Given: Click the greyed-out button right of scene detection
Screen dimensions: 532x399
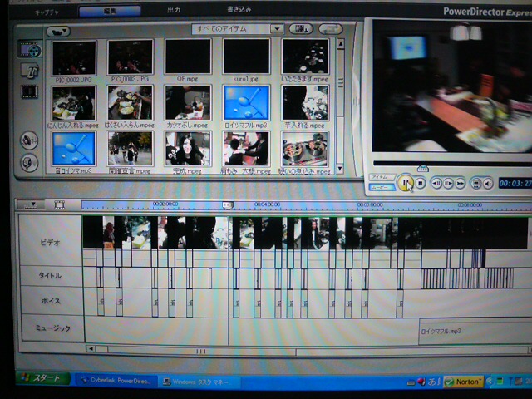Looking at the screenshot, I should (x=330, y=29).
